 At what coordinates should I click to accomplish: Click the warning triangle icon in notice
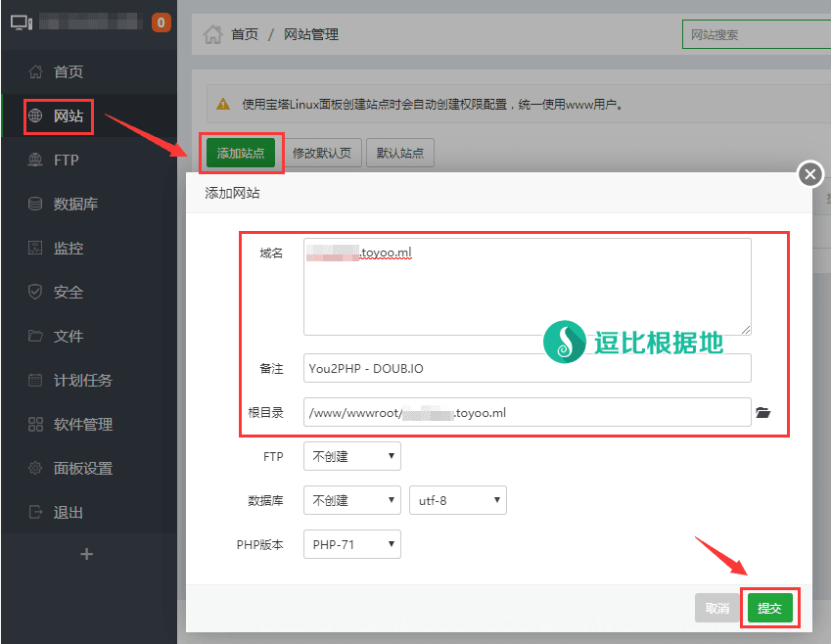[223, 104]
